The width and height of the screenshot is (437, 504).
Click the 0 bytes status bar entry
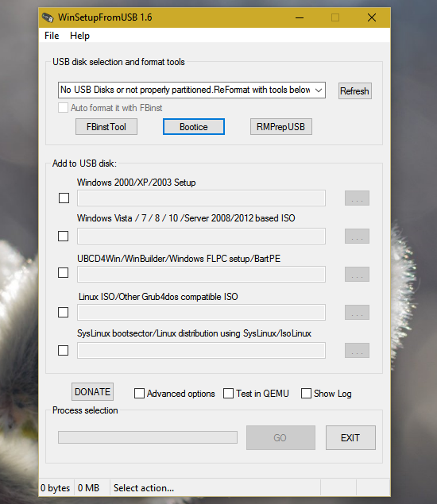click(56, 488)
